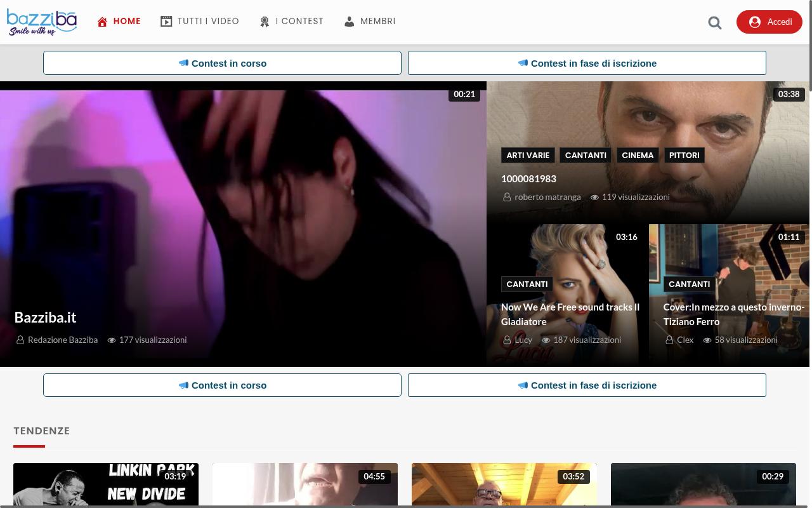Click the author icon beside Lucy

coord(507,340)
